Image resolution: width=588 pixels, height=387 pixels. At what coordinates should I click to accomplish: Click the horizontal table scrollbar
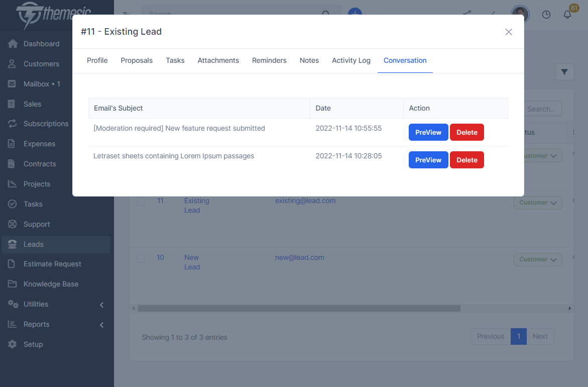(299, 308)
